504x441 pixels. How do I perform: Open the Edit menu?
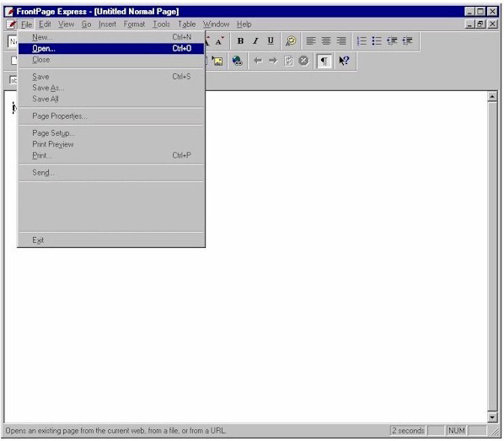tap(45, 24)
